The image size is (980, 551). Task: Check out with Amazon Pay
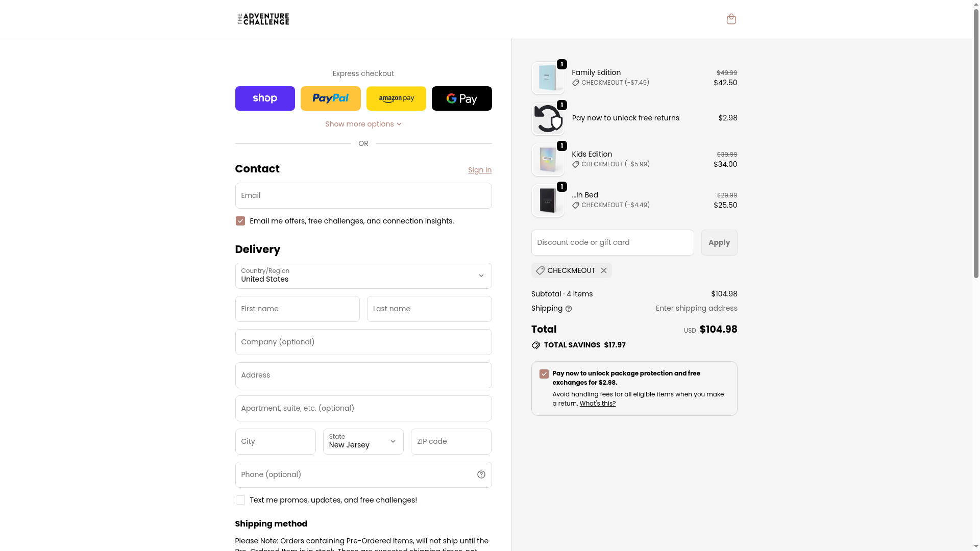click(x=396, y=98)
